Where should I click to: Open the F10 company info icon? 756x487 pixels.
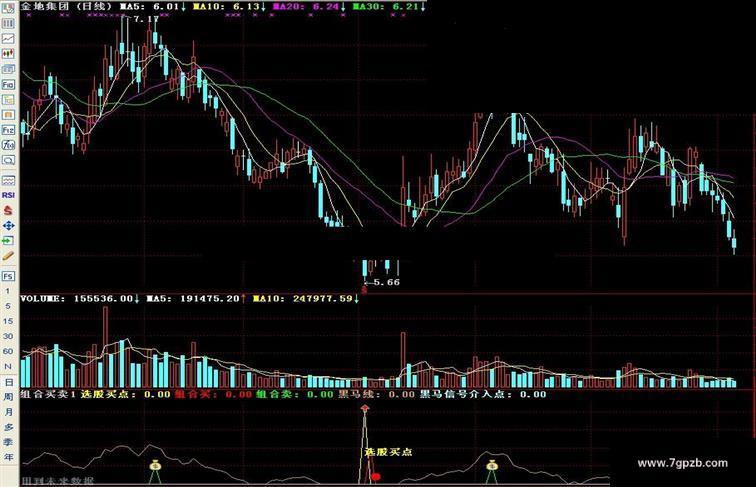8,84
